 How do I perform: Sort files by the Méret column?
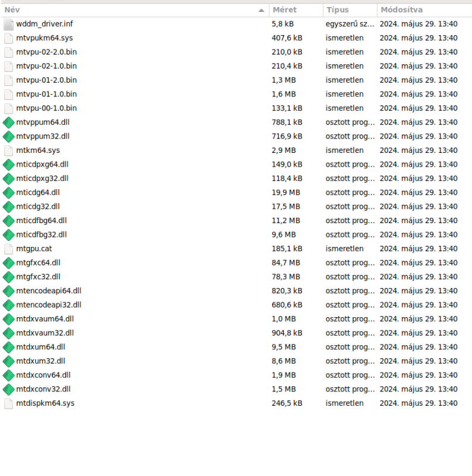(x=296, y=10)
